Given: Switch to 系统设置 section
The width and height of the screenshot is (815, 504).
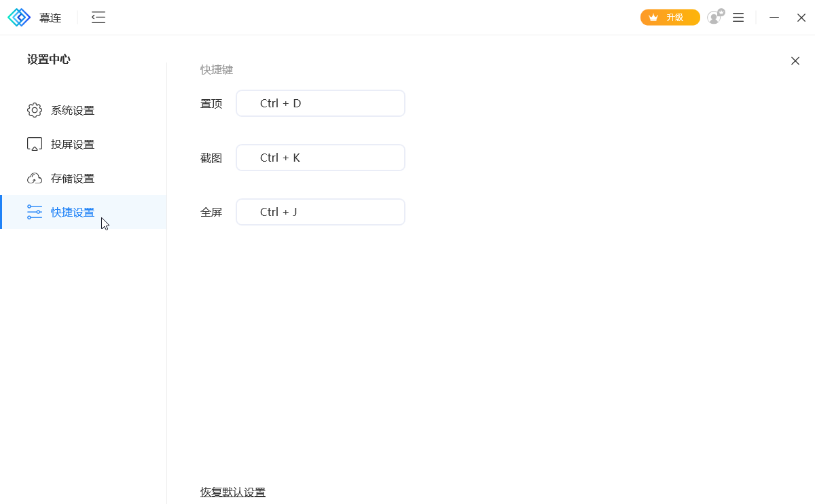Looking at the screenshot, I should point(71,110).
